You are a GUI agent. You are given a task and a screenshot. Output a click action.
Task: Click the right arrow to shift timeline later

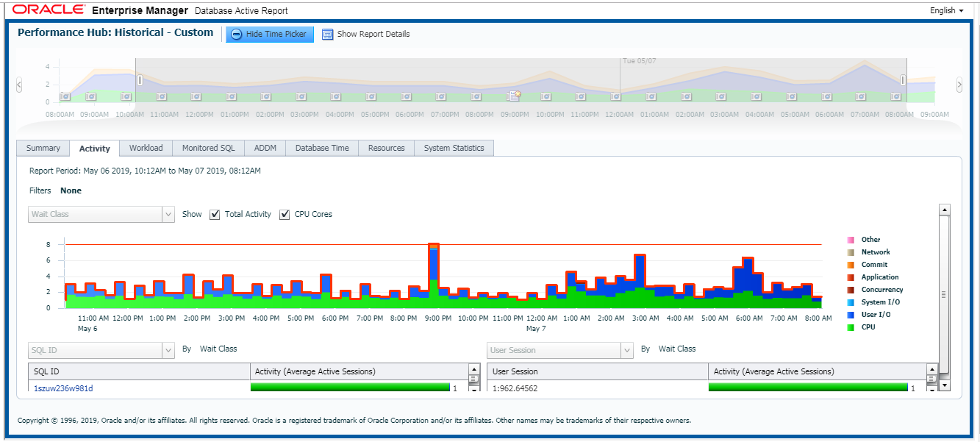pyautogui.click(x=959, y=84)
